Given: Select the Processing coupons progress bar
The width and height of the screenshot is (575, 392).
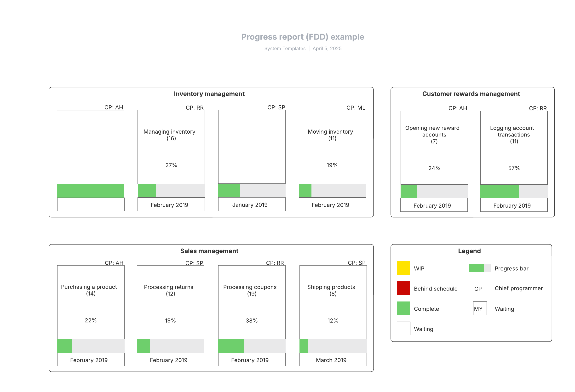Looking at the screenshot, I should coord(252,346).
